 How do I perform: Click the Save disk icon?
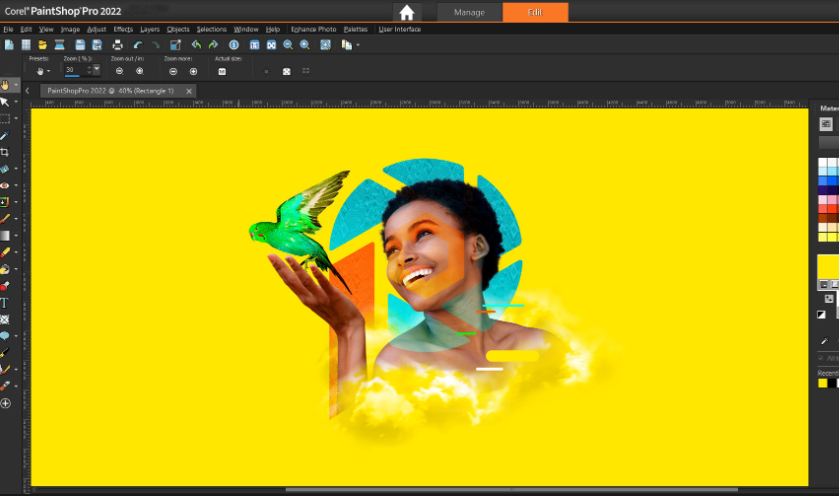[x=79, y=45]
